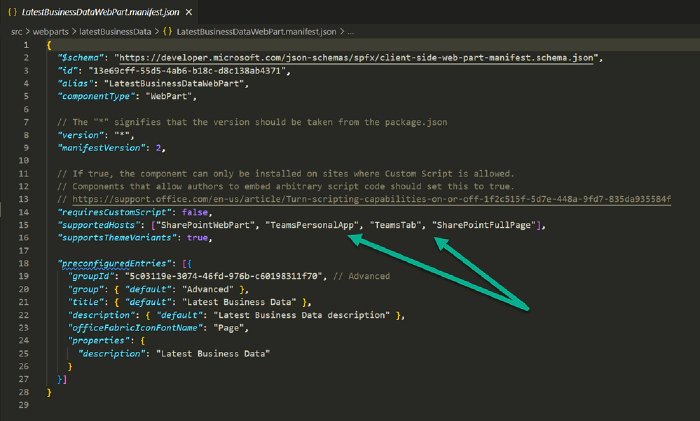The height and width of the screenshot is (421, 700).
Task: Click the "preconfiguredEntries" key
Action: (114, 263)
